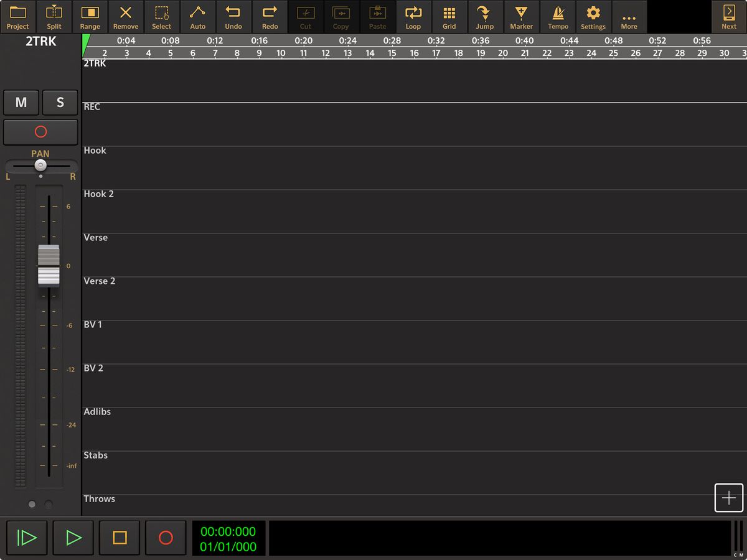Toggle the Loop mode

point(413,17)
